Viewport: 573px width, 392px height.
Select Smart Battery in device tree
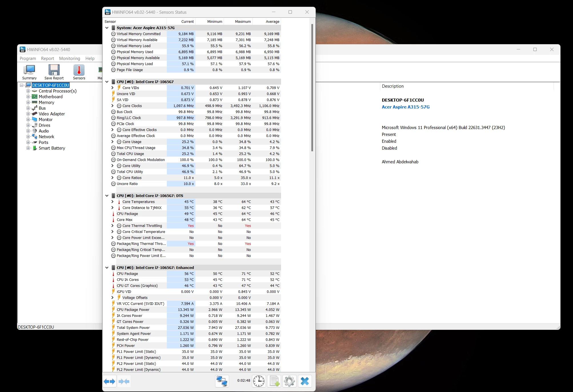(x=52, y=148)
